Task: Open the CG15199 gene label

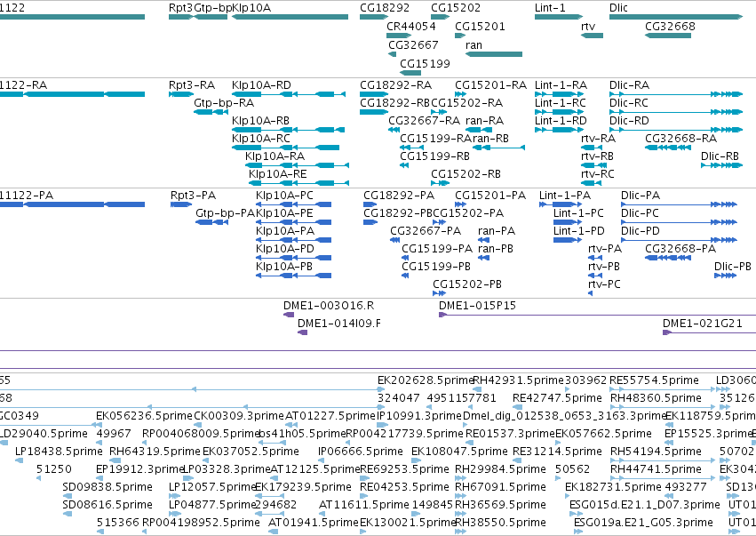Action: [425, 63]
